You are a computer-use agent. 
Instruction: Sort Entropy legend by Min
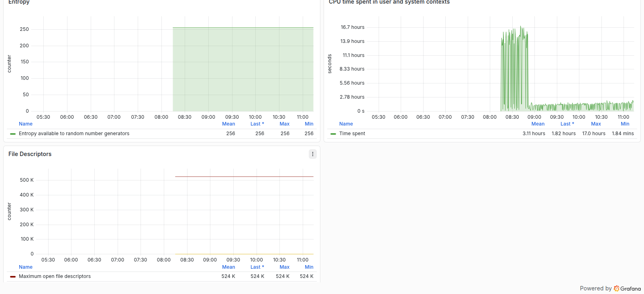[309, 124]
